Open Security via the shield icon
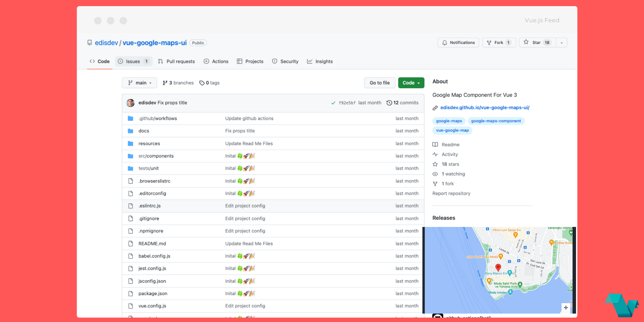The image size is (644, 322). tap(275, 61)
